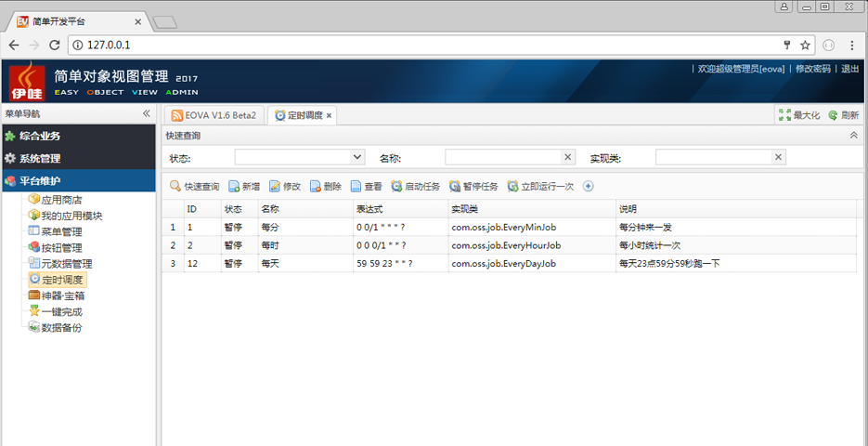This screenshot has height=446, width=868.
Task: Click the 退出 logout link
Action: (849, 69)
